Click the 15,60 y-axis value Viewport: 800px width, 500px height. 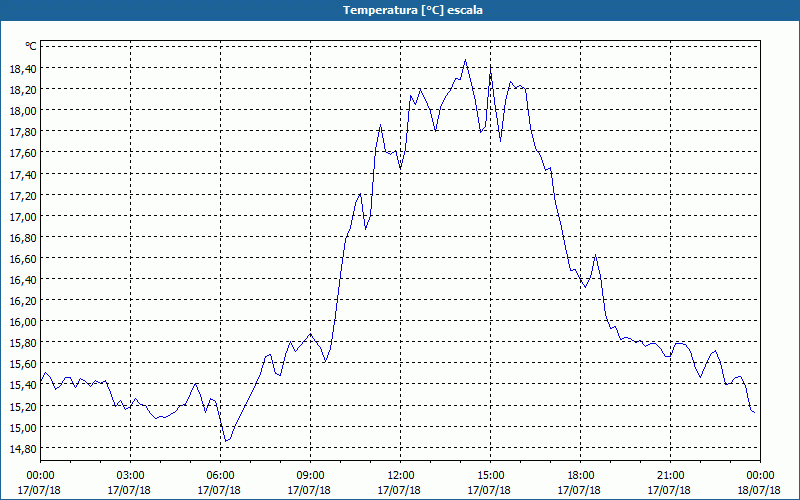point(23,363)
